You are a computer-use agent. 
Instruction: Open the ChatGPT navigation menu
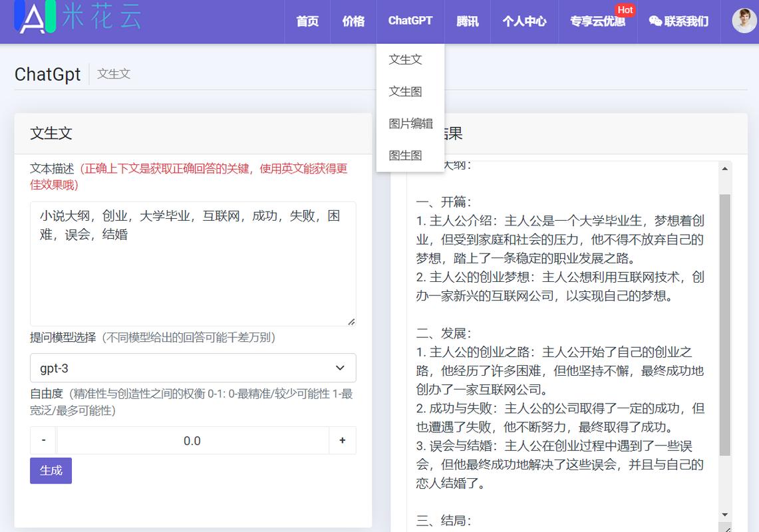point(410,21)
